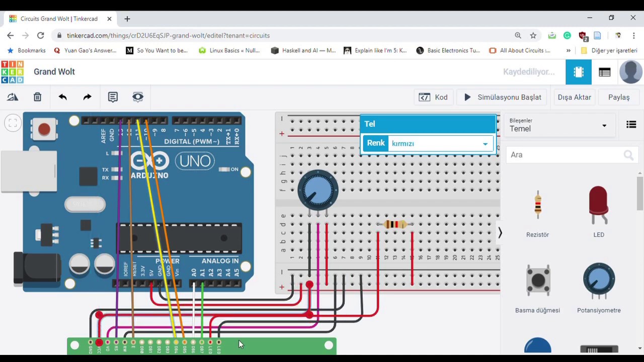Bookmark this page star icon
This screenshot has height=362, width=644.
point(533,35)
